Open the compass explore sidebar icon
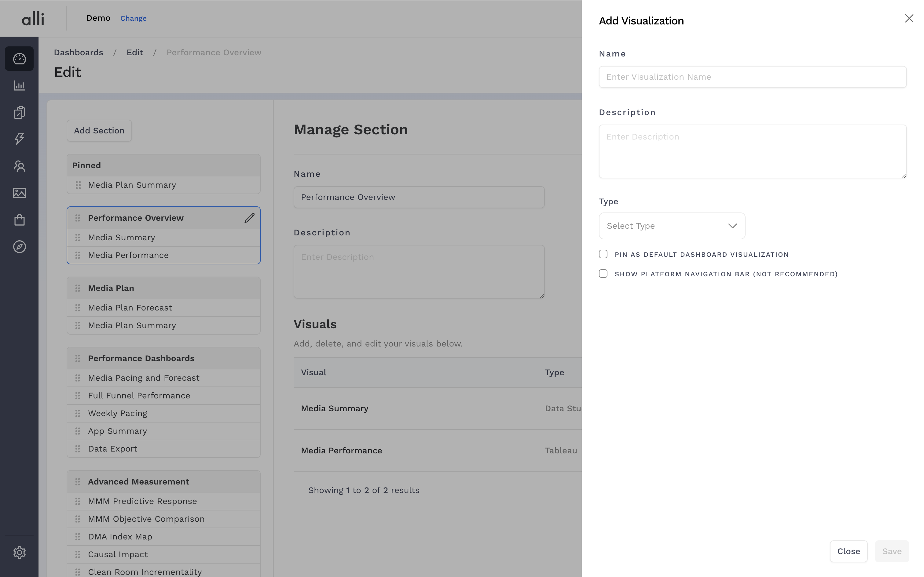This screenshot has width=924, height=577. [19, 247]
